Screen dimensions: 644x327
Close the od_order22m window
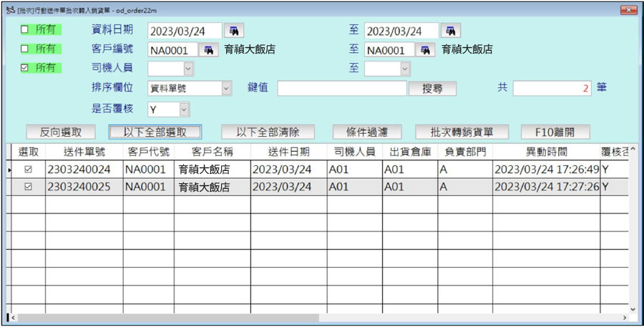point(628,10)
